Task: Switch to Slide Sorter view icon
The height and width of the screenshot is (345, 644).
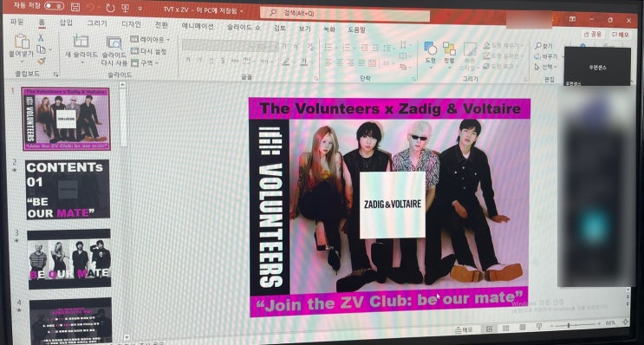Action: pos(505,328)
